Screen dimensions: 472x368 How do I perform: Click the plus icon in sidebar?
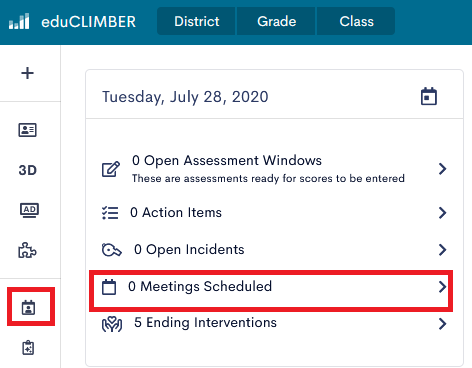(27, 73)
